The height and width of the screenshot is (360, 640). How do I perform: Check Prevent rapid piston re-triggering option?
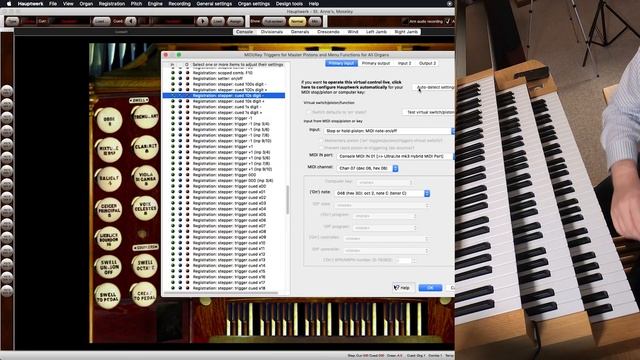322,148
